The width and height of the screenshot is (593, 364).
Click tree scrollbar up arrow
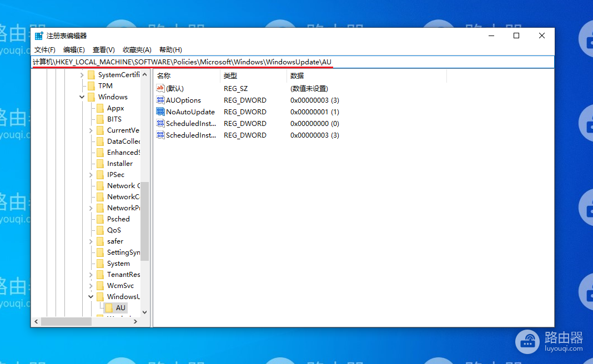point(144,75)
